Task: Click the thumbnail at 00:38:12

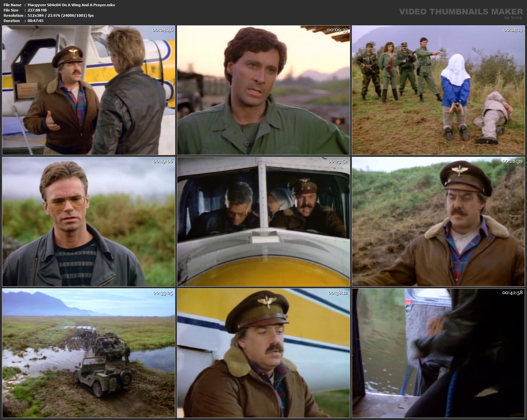Action: (263, 353)
